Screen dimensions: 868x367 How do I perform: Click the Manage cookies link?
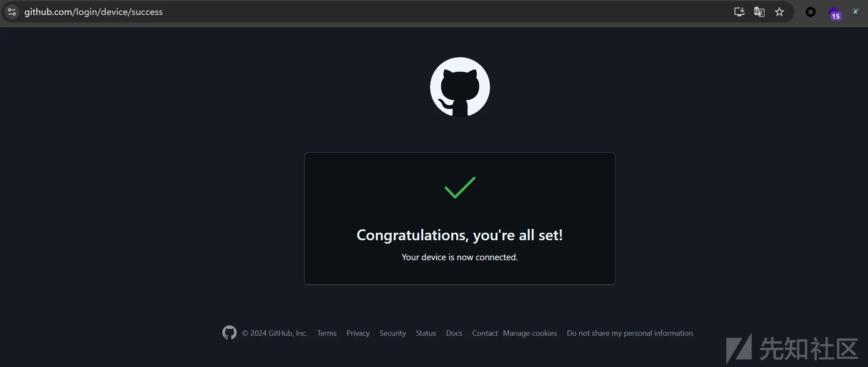(x=530, y=333)
